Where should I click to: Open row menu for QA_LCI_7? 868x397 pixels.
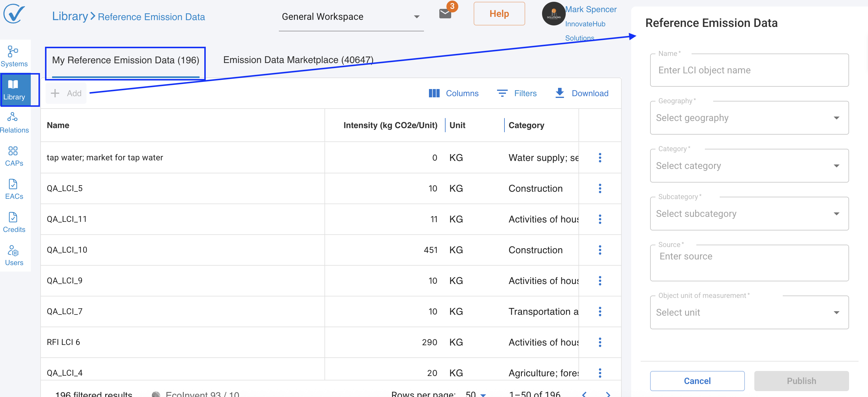tap(600, 312)
